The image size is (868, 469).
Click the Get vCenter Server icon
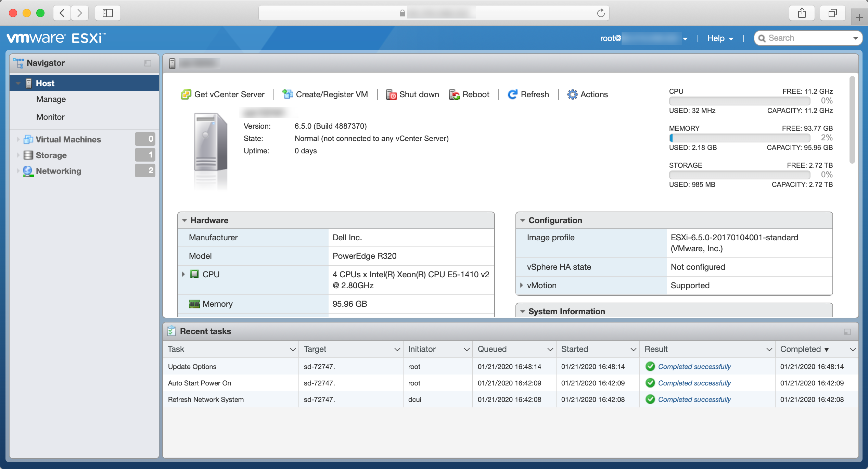click(x=186, y=94)
